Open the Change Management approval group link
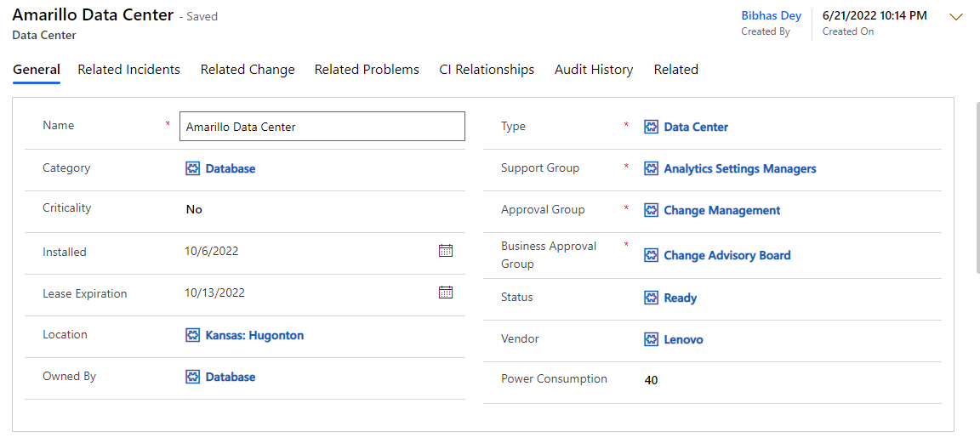This screenshot has width=980, height=443. coord(721,210)
